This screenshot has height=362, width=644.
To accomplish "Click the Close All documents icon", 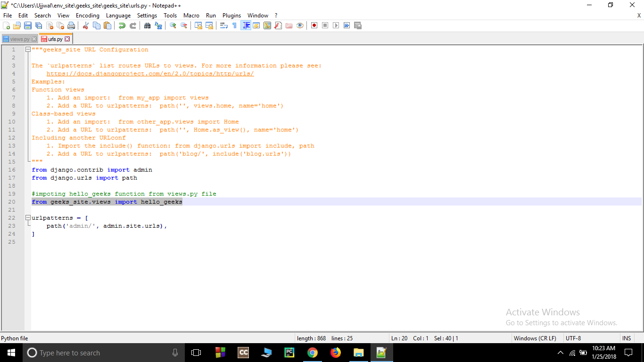I will [x=60, y=25].
